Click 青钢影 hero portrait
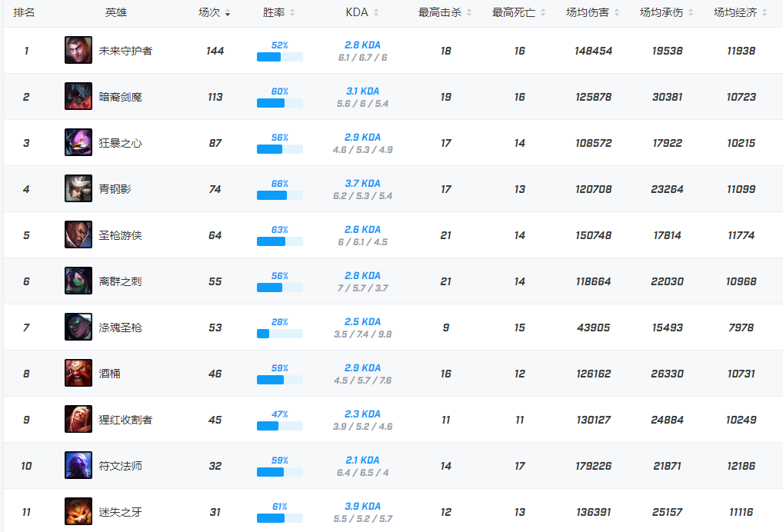This screenshot has height=532, width=783. 78,188
